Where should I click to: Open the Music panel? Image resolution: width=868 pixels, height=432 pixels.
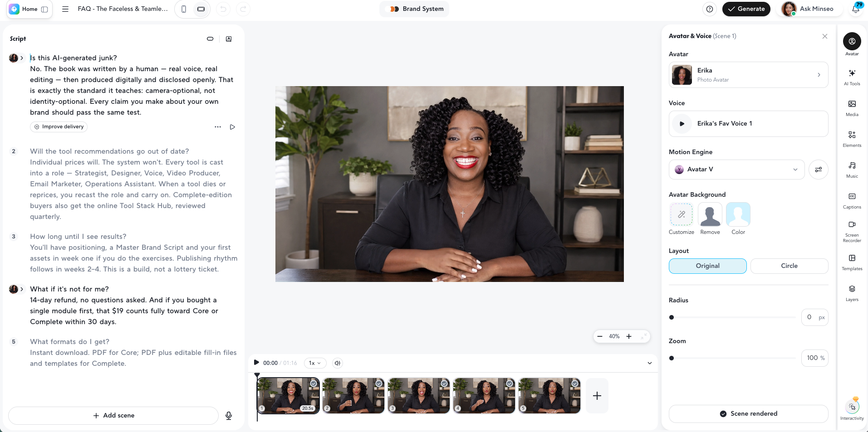point(852,170)
